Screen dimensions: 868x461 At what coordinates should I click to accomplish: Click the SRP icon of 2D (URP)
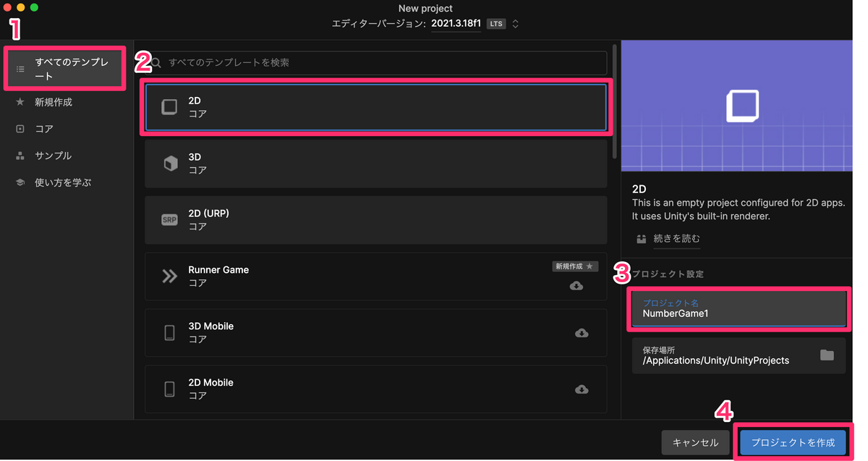pos(169,220)
